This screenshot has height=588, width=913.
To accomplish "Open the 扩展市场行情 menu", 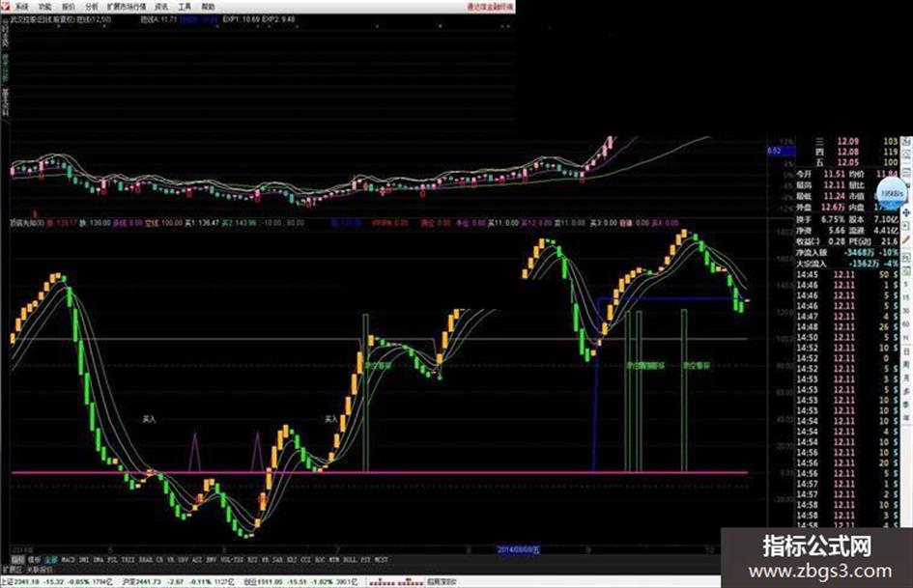I will pyautogui.click(x=127, y=7).
